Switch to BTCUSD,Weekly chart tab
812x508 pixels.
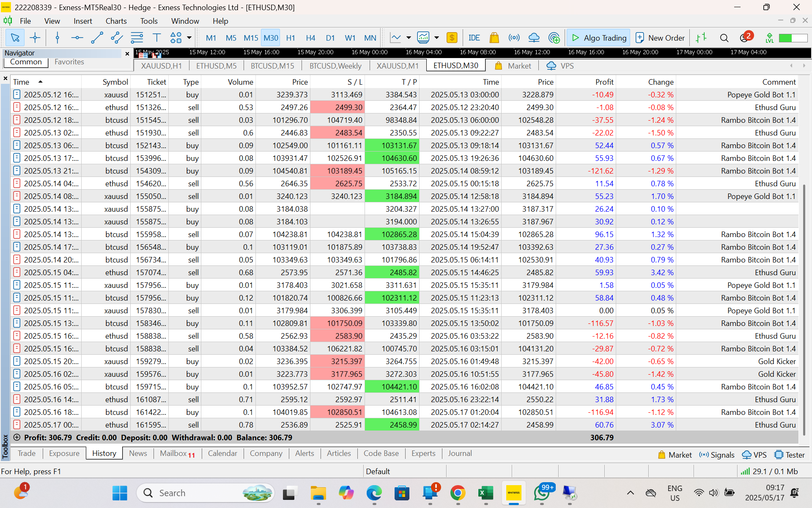[x=335, y=66]
